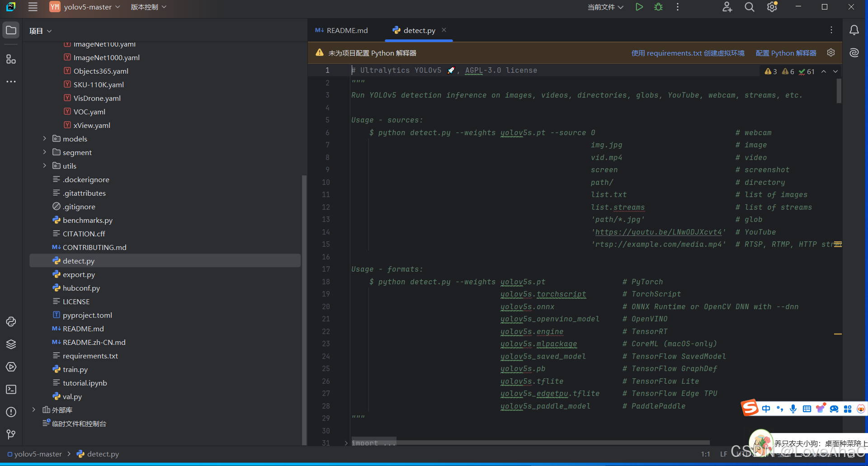Open the Notifications bell icon

point(854,30)
